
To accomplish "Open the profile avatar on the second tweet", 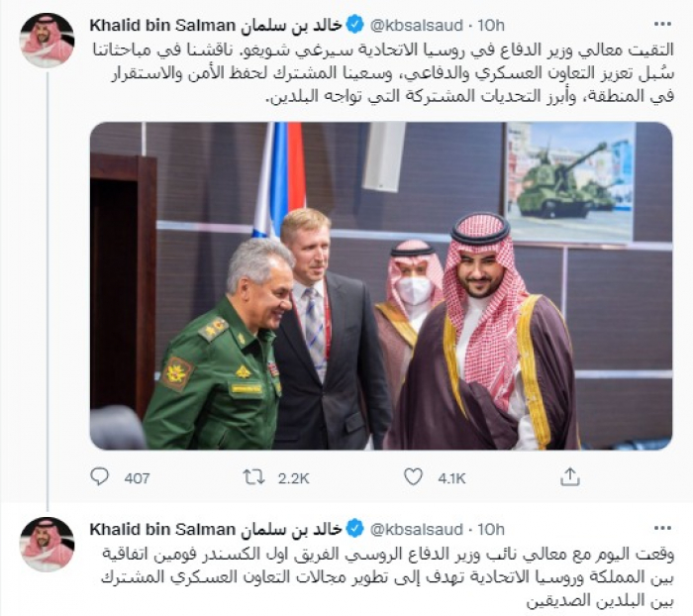I will pyautogui.click(x=48, y=544).
